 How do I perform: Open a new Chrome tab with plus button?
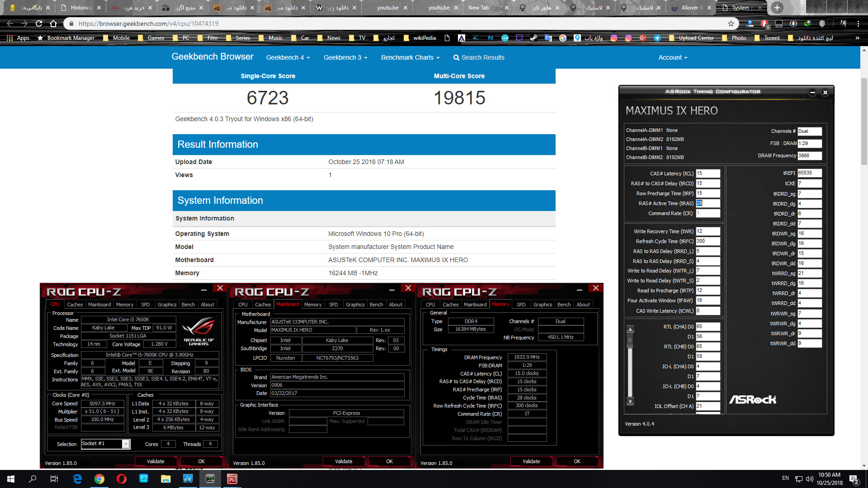pyautogui.click(x=777, y=7)
